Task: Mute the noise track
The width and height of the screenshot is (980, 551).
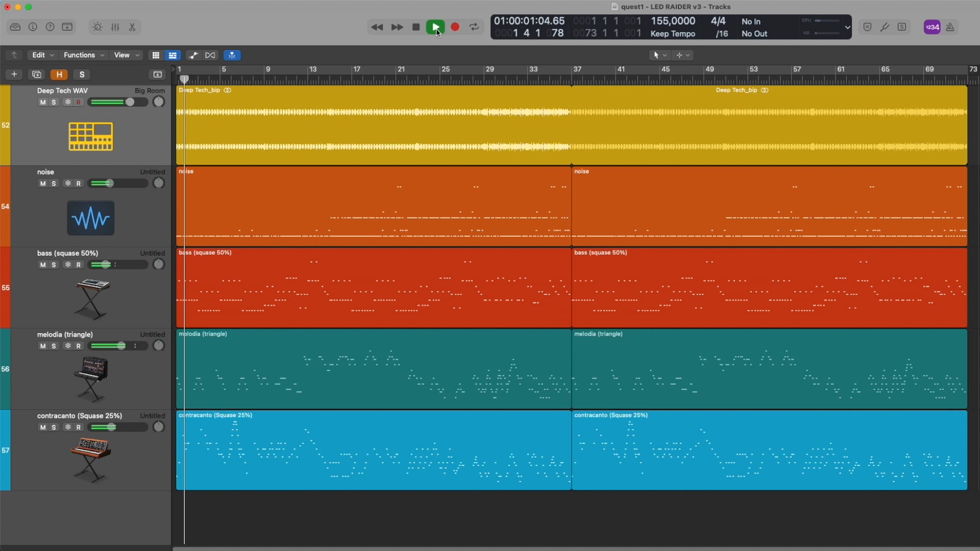Action: click(43, 183)
